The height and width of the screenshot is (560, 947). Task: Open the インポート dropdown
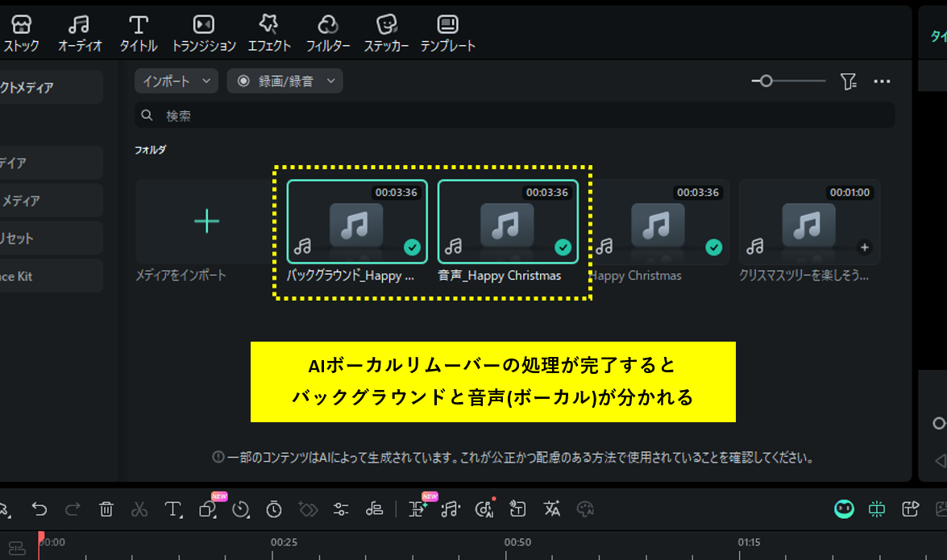coord(176,81)
